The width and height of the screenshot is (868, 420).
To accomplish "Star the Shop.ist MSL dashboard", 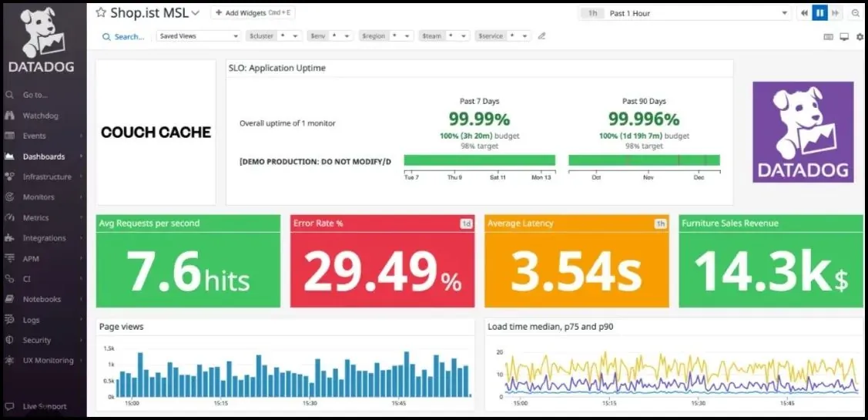I will [x=101, y=12].
